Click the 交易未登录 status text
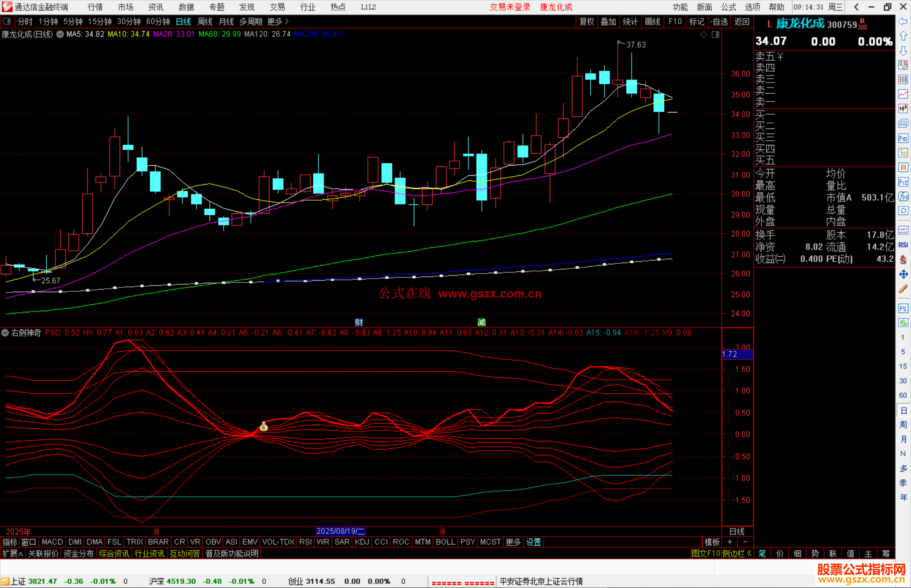This screenshot has width=911, height=588. [510, 7]
